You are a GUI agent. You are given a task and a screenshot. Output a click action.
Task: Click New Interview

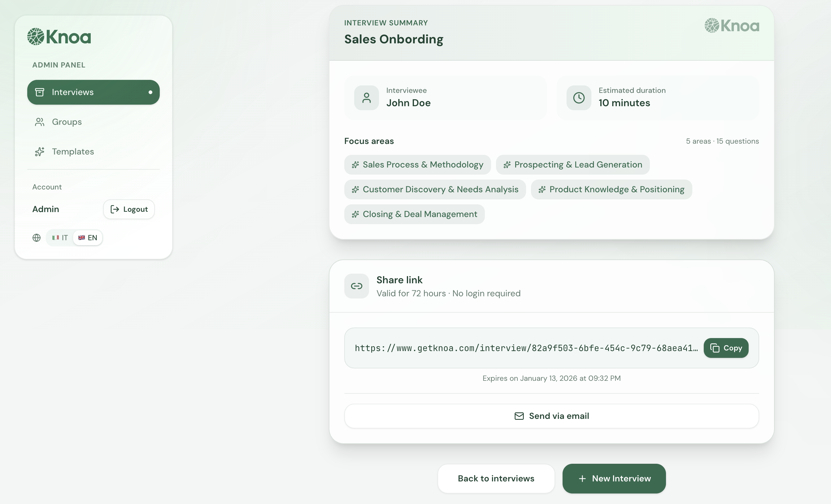click(614, 478)
